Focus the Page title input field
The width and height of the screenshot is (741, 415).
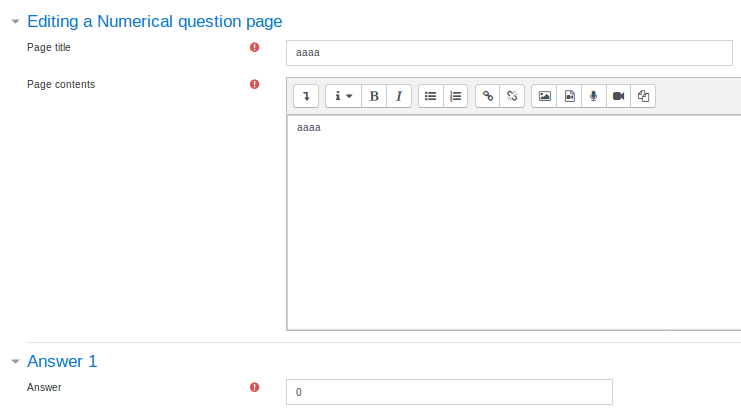[x=509, y=53]
